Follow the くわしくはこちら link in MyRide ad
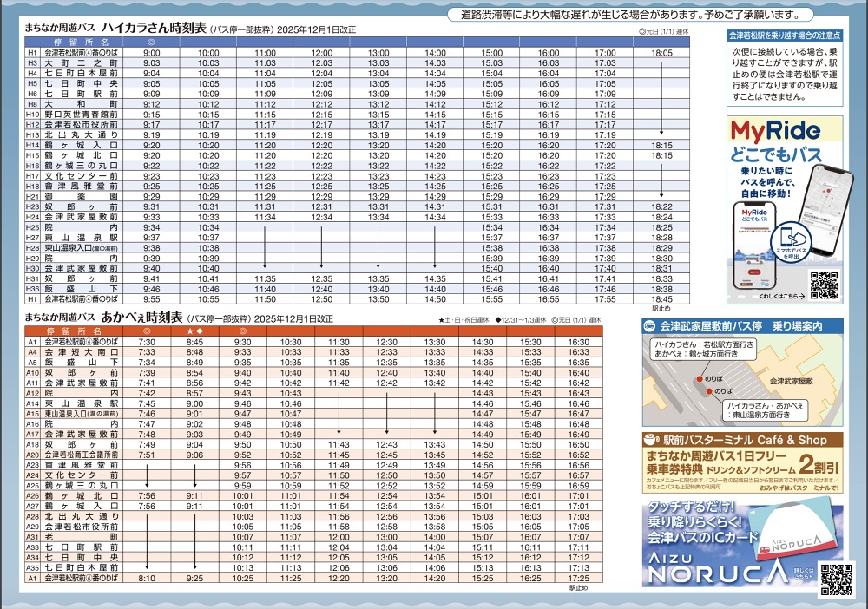Image resolution: width=868 pixels, height=609 pixels. coord(781,296)
